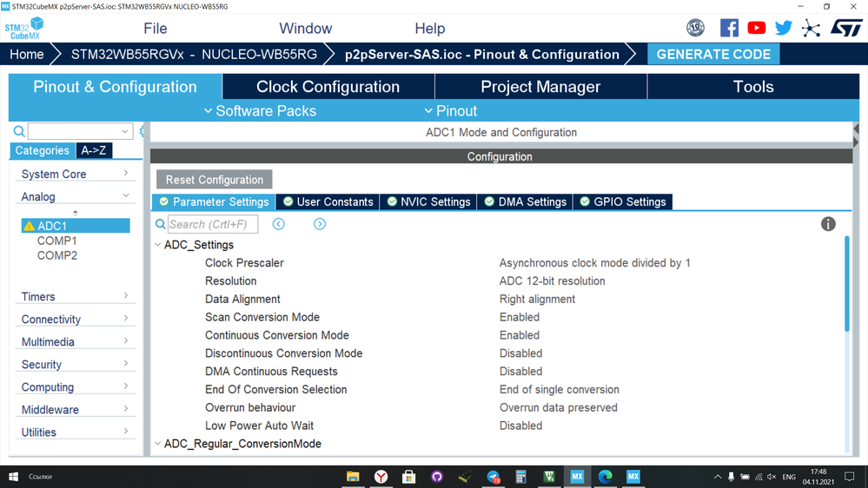Viewport: 868px width, 488px height.
Task: Select COMP2 in the Analog list
Action: coord(57,255)
